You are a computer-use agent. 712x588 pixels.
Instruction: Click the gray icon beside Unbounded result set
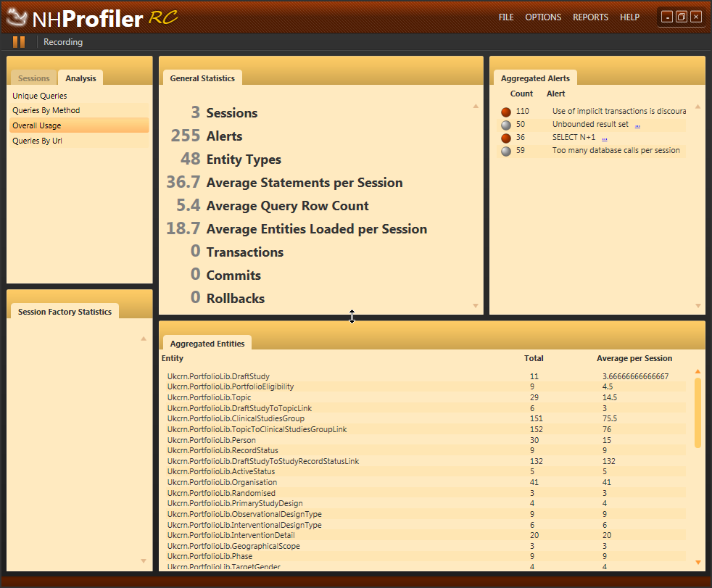point(506,125)
